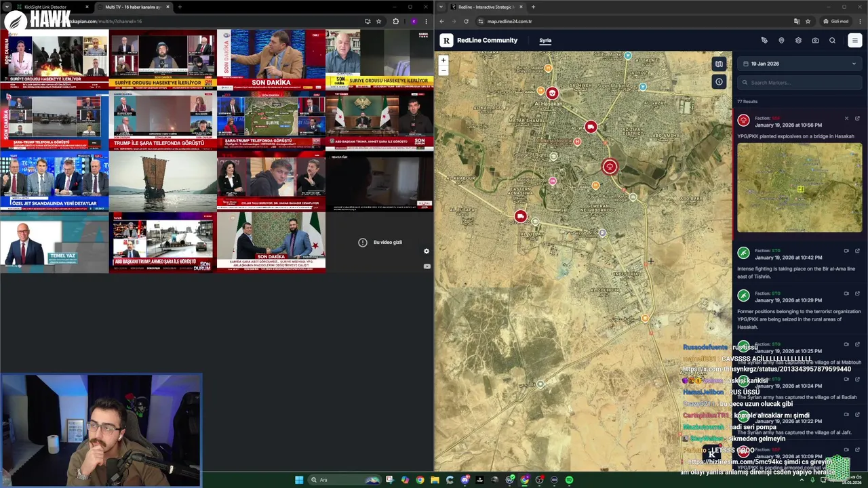868x488 pixels.
Task: Switch to the RedLine Interactive Strategic browser tab
Action: pos(487,7)
